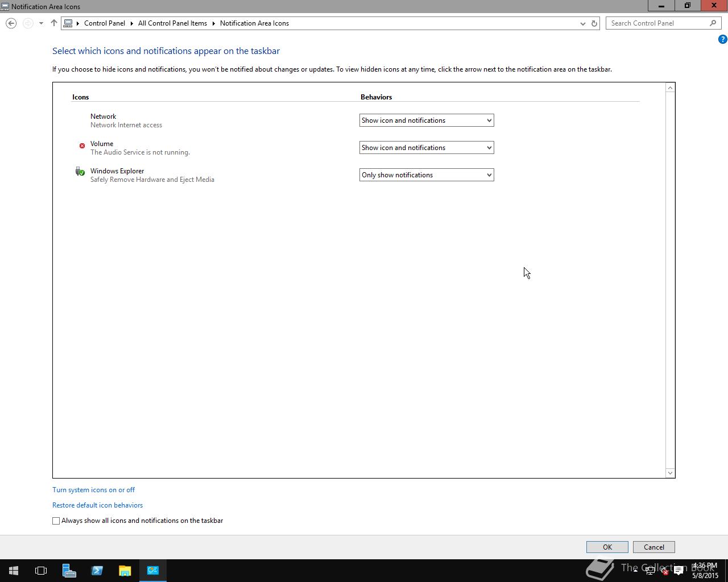The width and height of the screenshot is (728, 582).
Task: Show hidden tray icons arrow
Action: pyautogui.click(x=635, y=571)
